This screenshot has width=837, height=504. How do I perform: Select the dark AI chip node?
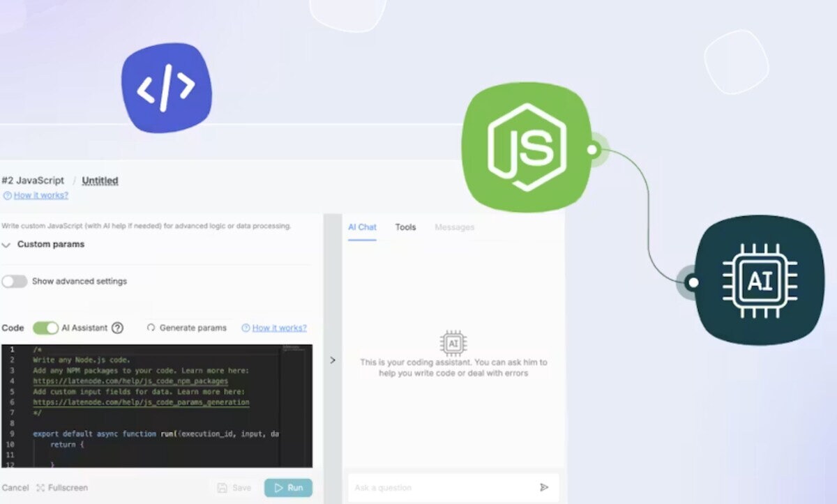pos(760,280)
